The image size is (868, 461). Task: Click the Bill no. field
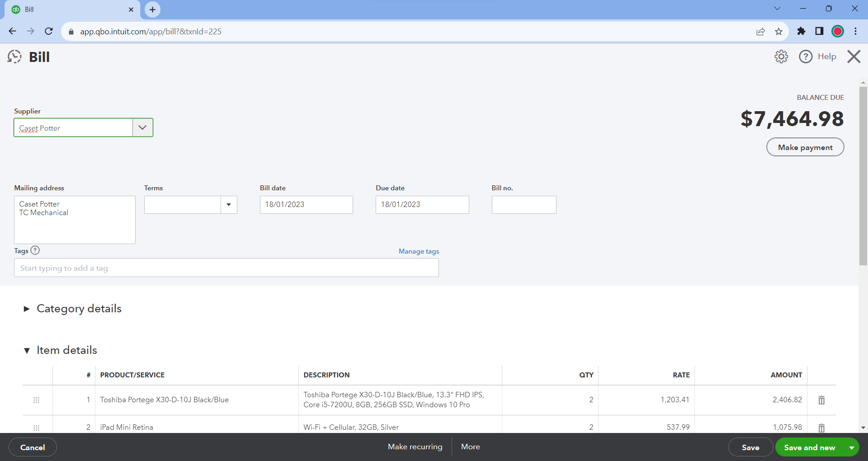pyautogui.click(x=524, y=205)
